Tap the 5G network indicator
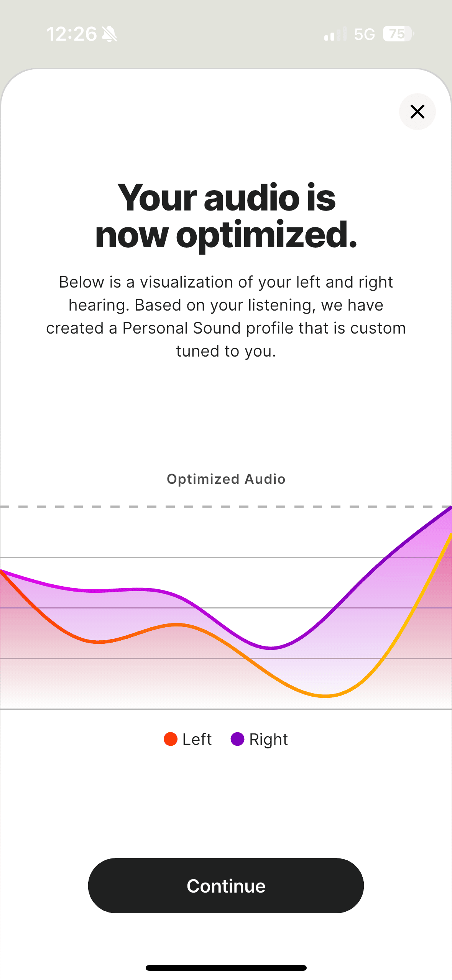 364,34
